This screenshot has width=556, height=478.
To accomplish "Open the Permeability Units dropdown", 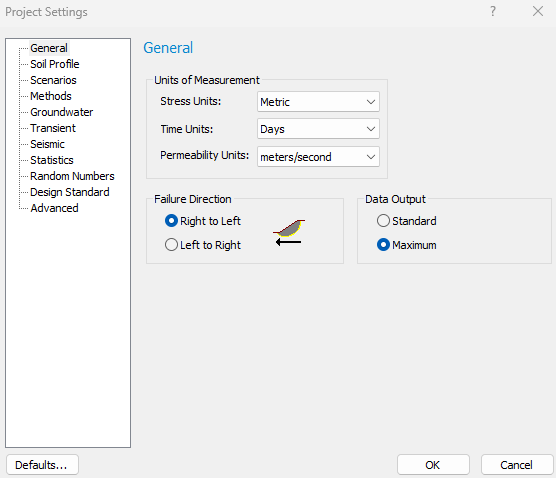I will coord(318,157).
